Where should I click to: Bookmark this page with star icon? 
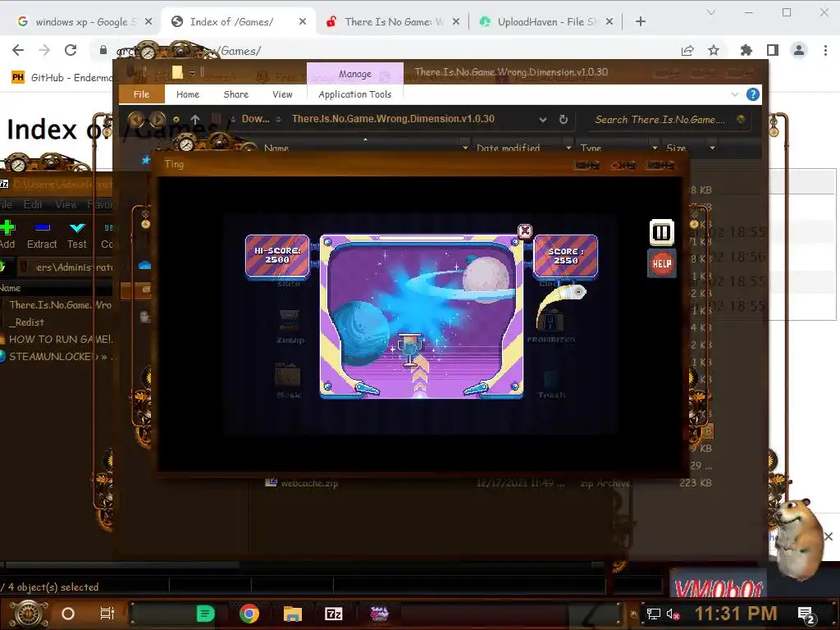pos(714,50)
